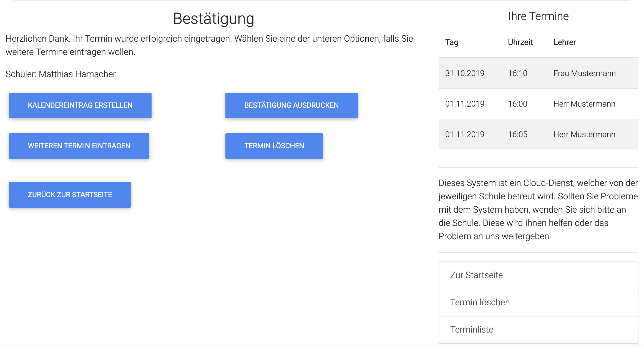Click the Schüler: Matthias Hamacher text
The width and height of the screenshot is (644, 347).
tap(61, 74)
